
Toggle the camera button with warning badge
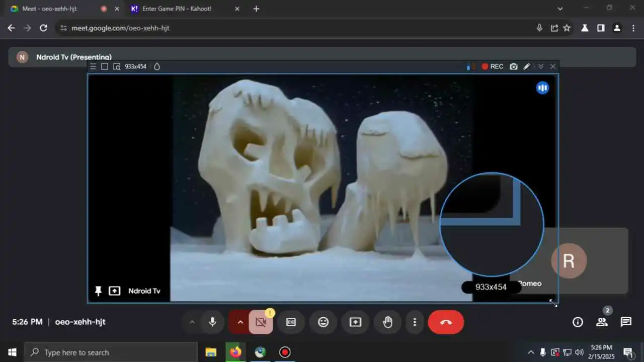click(261, 322)
